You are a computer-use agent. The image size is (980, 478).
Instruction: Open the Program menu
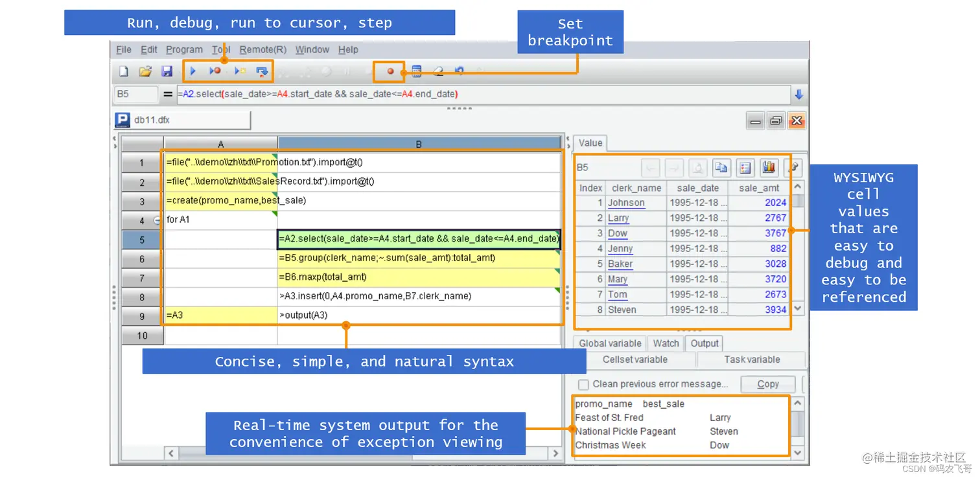coord(184,50)
